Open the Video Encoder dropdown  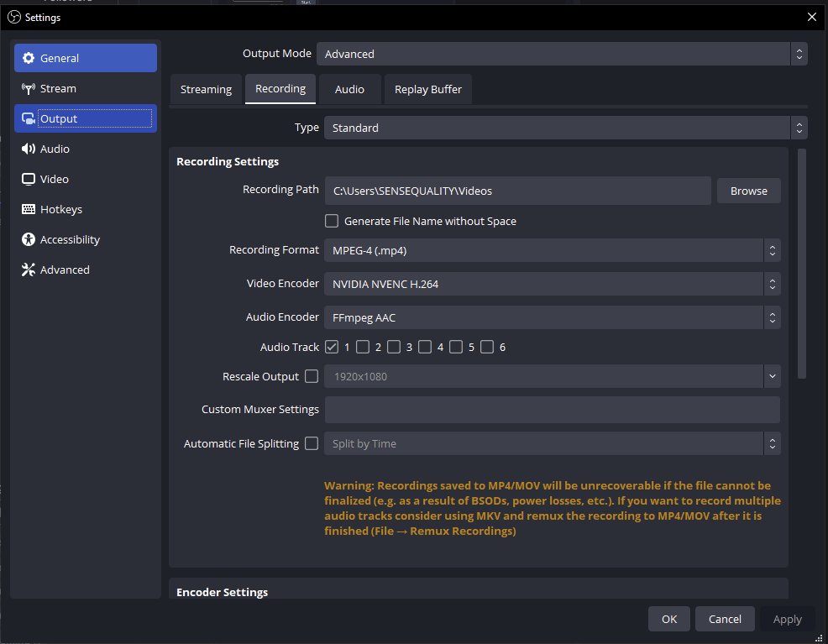tap(553, 284)
